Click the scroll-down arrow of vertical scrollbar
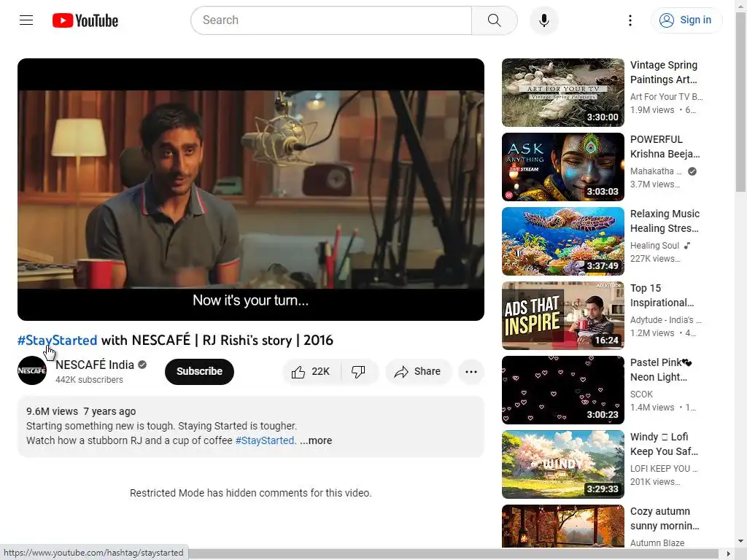The image size is (747, 560). (x=740, y=541)
